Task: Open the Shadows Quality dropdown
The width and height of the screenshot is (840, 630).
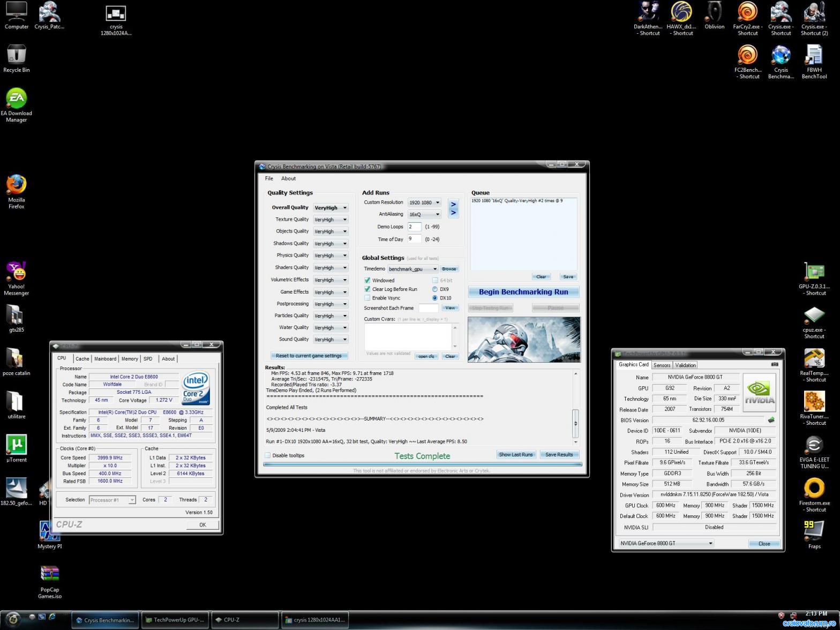Action: pyautogui.click(x=331, y=243)
